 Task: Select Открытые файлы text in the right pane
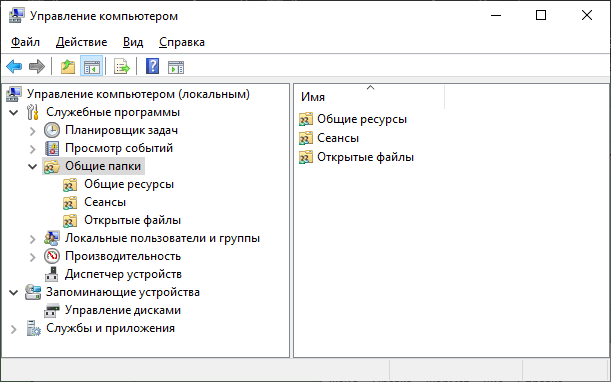point(366,157)
